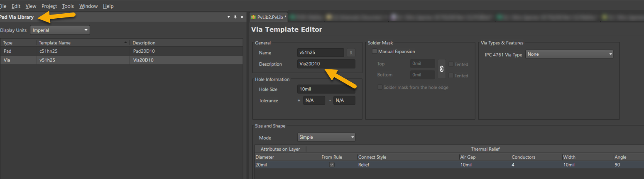Toggle the From Rule checkbox
The width and height of the screenshot is (644, 179).
331,165
